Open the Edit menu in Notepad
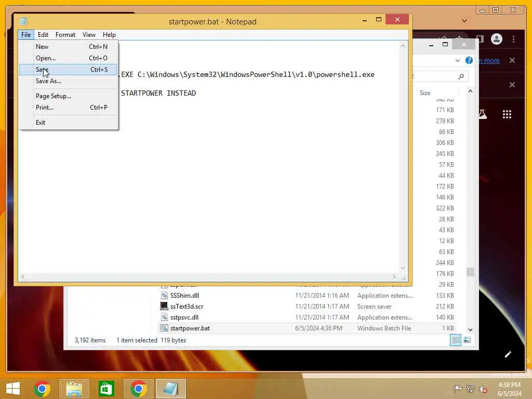The width and height of the screenshot is (532, 399). pos(43,35)
